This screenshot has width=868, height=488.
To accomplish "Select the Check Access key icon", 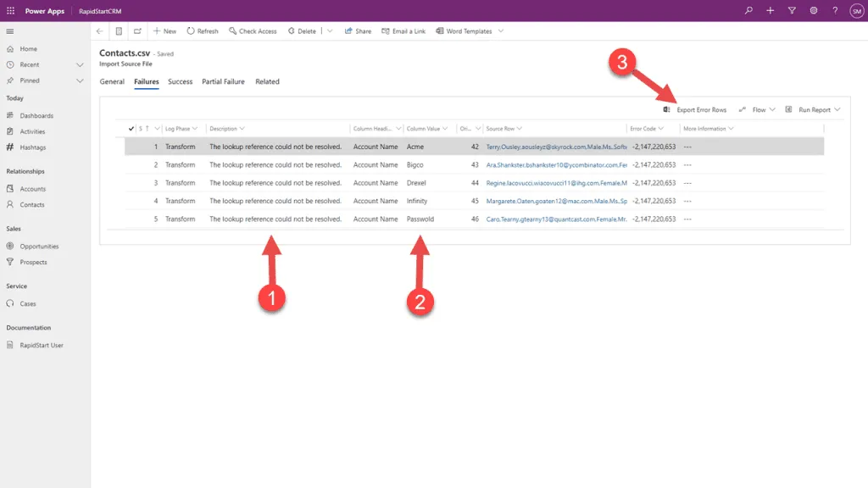I will 234,30.
